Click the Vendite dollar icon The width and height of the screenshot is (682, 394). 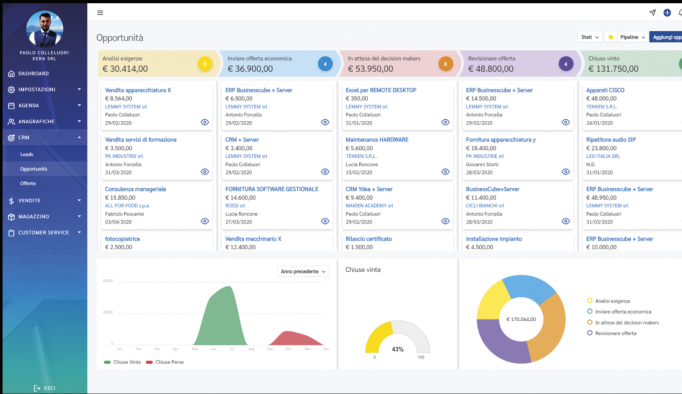(11, 200)
